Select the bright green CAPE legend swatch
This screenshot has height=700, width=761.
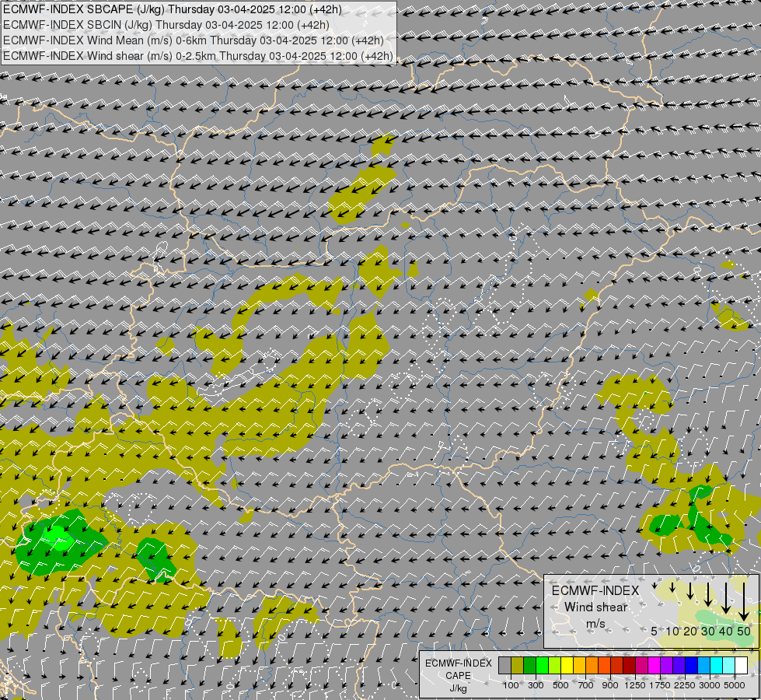[542, 666]
